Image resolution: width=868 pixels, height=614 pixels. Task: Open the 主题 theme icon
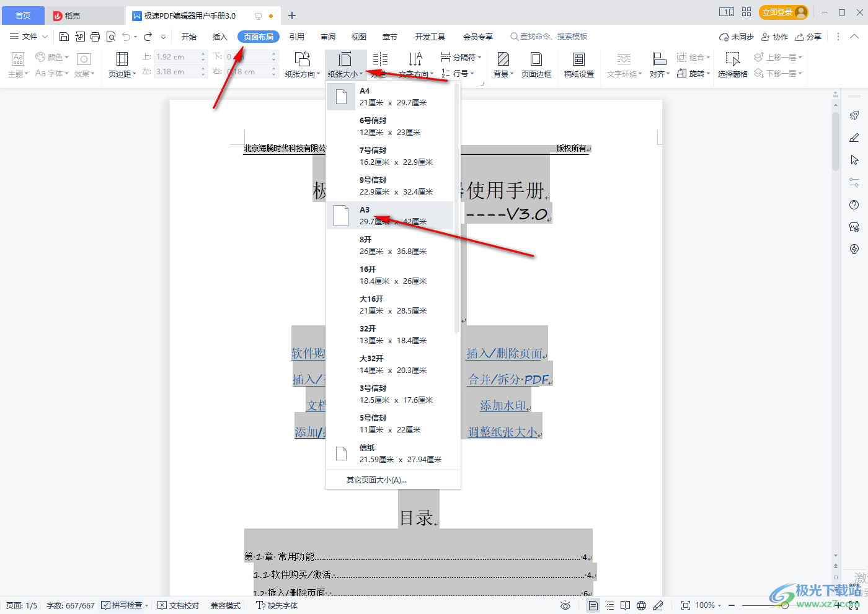click(x=18, y=64)
